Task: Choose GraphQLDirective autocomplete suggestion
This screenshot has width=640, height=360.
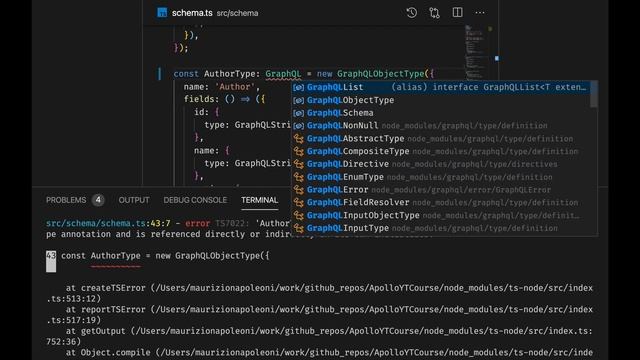Action: (441, 164)
